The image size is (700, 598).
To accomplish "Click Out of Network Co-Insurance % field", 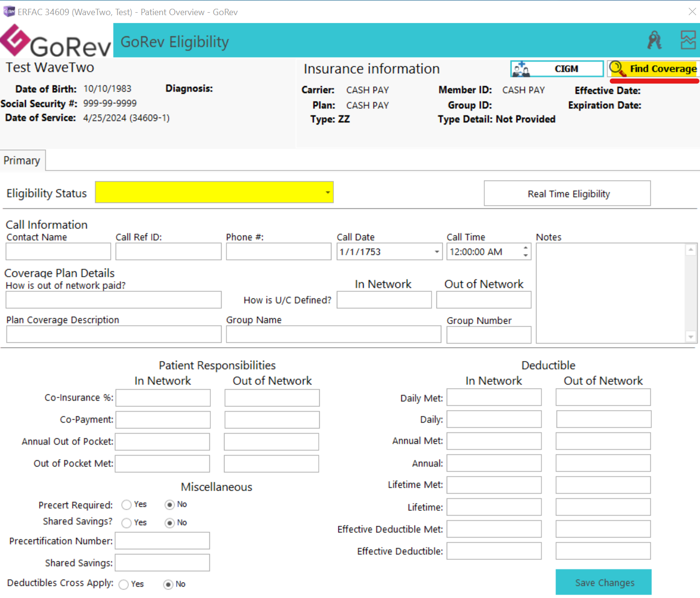I will [x=272, y=398].
